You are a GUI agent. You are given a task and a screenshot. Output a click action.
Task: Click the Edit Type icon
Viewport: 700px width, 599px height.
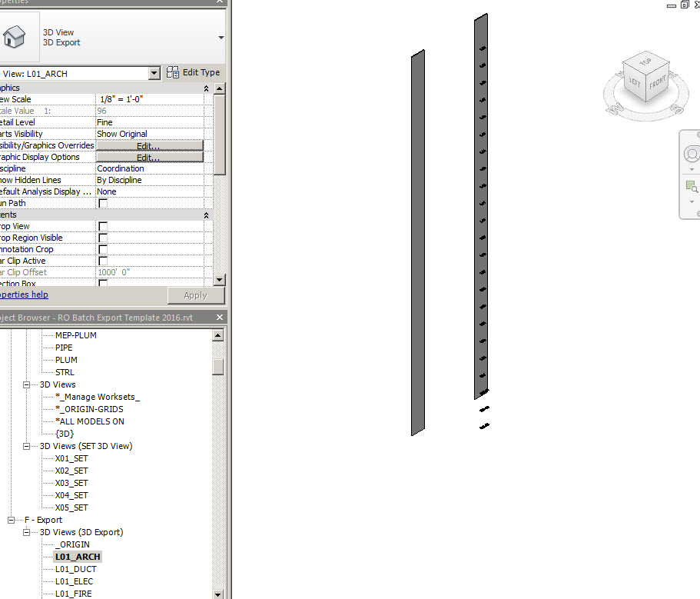click(173, 72)
